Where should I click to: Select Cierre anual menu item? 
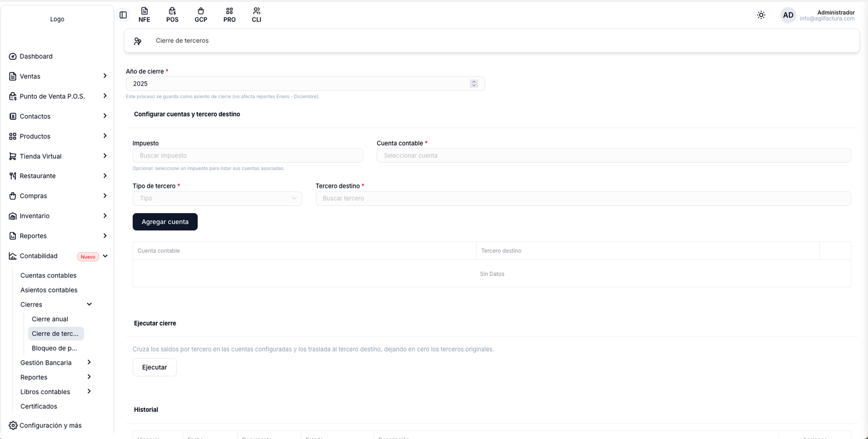(50, 319)
